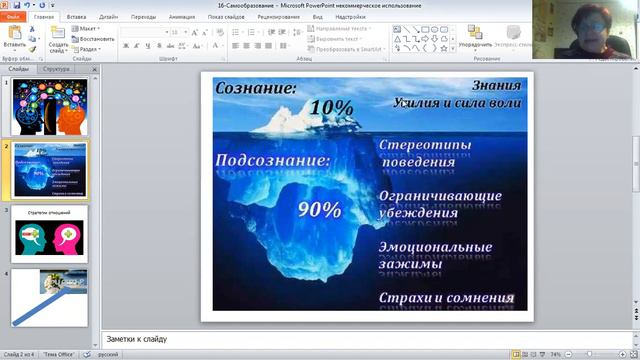This screenshot has width=640, height=360.
Task: Click the Создать слайд new slide icon
Action: pyautogui.click(x=58, y=33)
